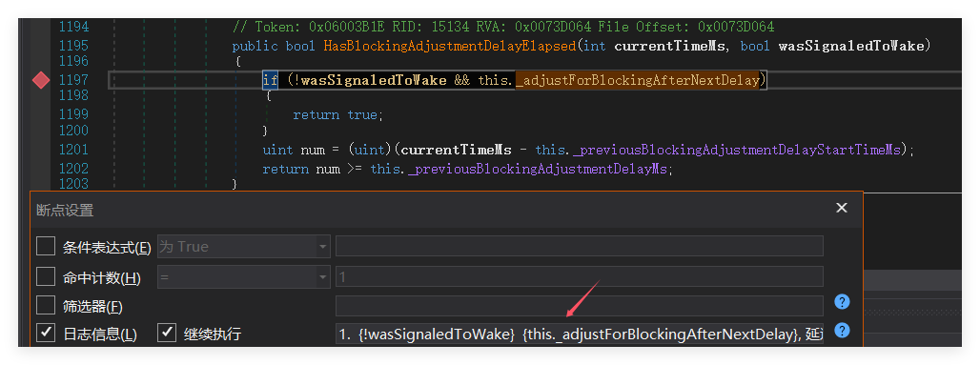Image resolution: width=980 pixels, height=365 pixels.
Task: Click the log message text field
Action: 580,334
